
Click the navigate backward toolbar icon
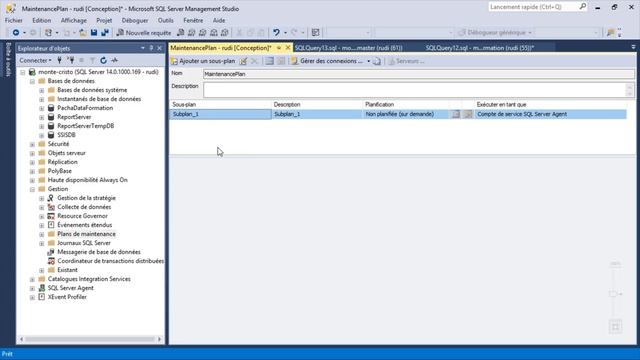16,32
